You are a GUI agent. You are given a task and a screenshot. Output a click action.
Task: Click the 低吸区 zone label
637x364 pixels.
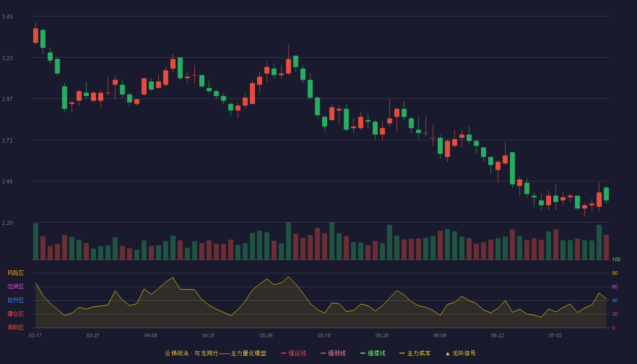(x=15, y=327)
